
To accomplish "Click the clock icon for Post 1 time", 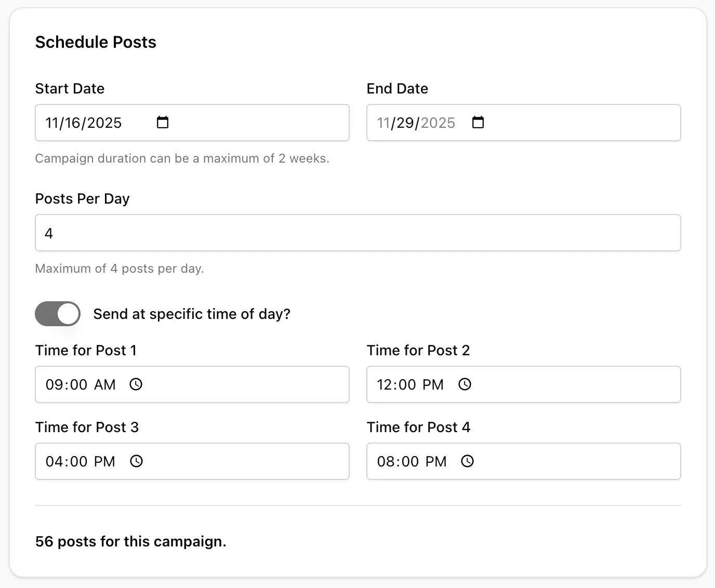I will tap(136, 384).
